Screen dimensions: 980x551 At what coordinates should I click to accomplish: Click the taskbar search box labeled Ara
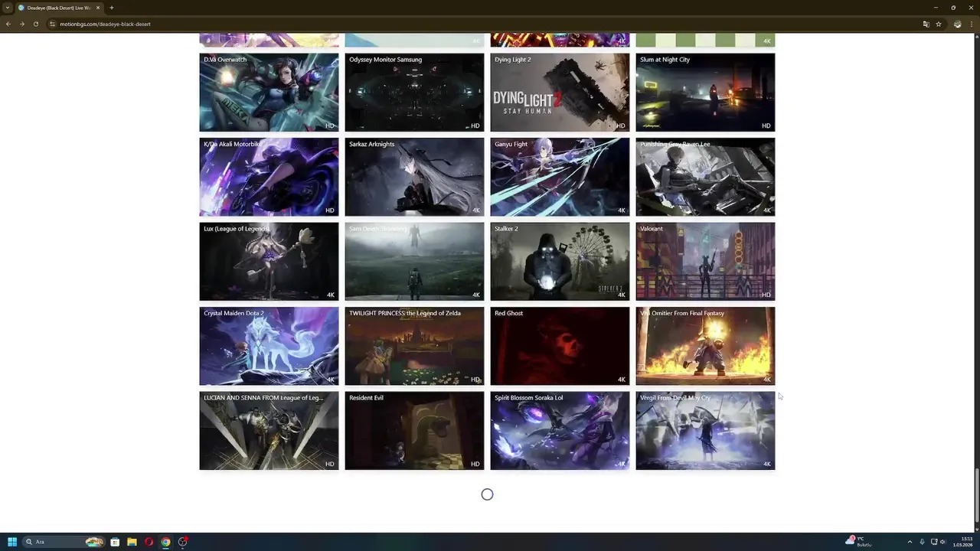[x=64, y=542]
